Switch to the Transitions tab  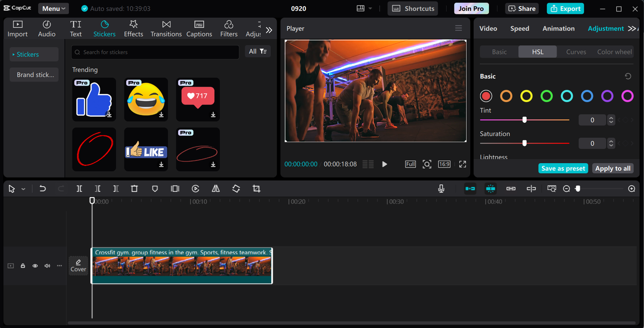pyautogui.click(x=166, y=29)
